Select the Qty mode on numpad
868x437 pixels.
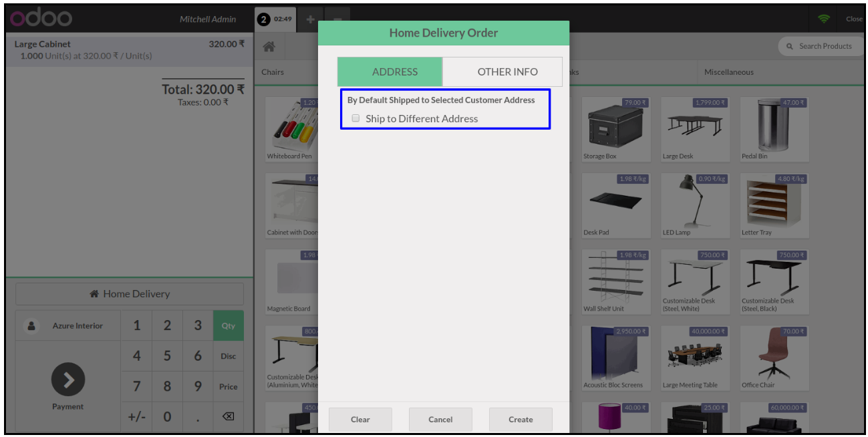[229, 326]
